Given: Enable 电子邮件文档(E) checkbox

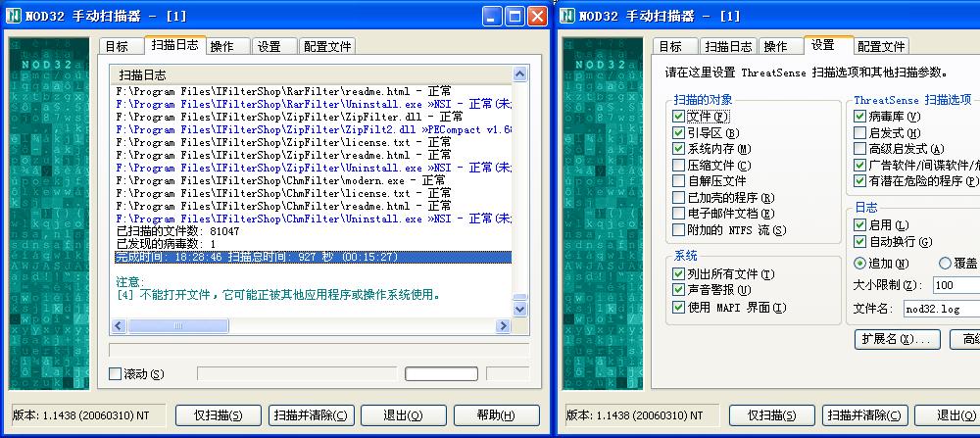Looking at the screenshot, I should click(678, 214).
